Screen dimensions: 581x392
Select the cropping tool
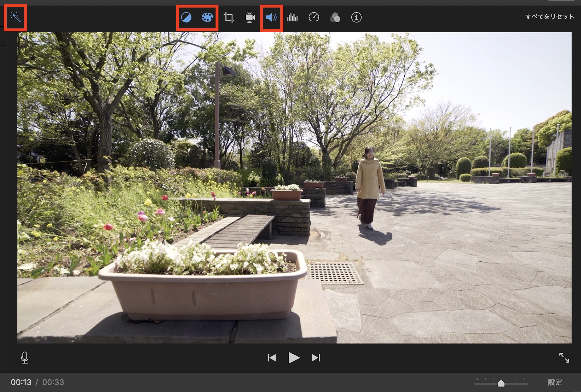tap(229, 17)
